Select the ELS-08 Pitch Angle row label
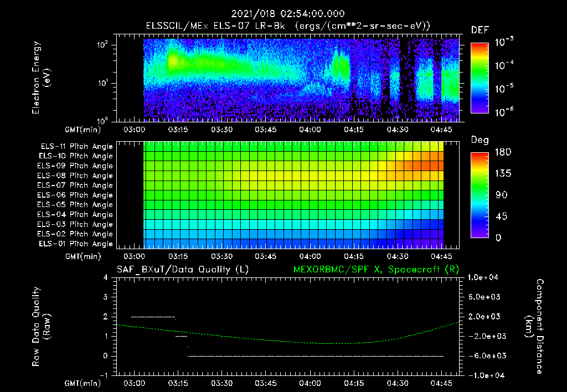This screenshot has height=392, width=567. pos(75,176)
